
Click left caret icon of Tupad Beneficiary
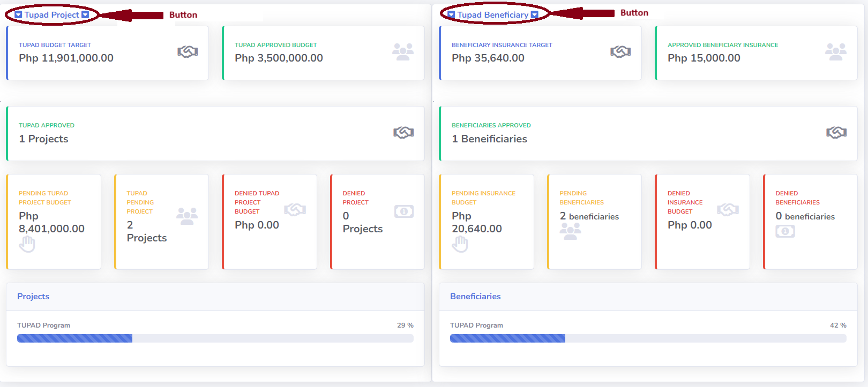(451, 15)
